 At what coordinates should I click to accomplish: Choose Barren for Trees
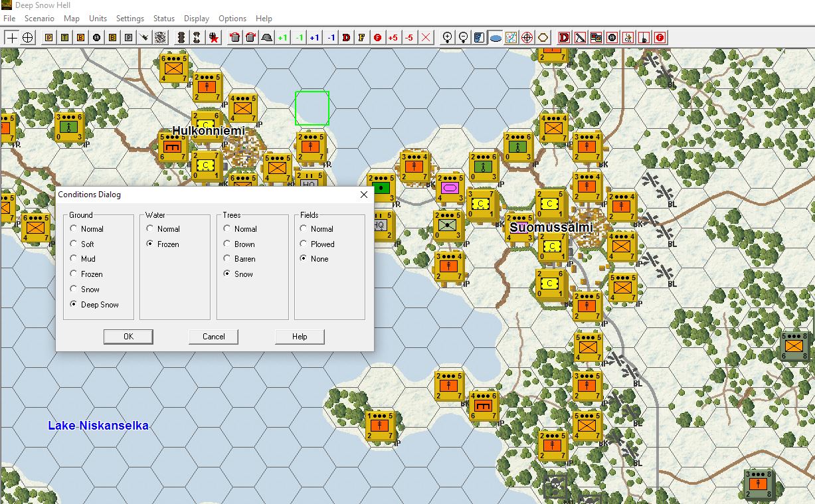coord(228,259)
